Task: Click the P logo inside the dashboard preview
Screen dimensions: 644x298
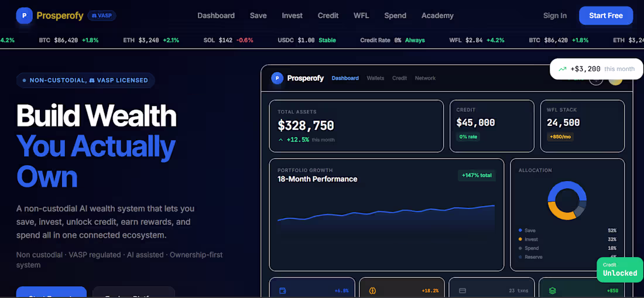Action: tap(278, 78)
